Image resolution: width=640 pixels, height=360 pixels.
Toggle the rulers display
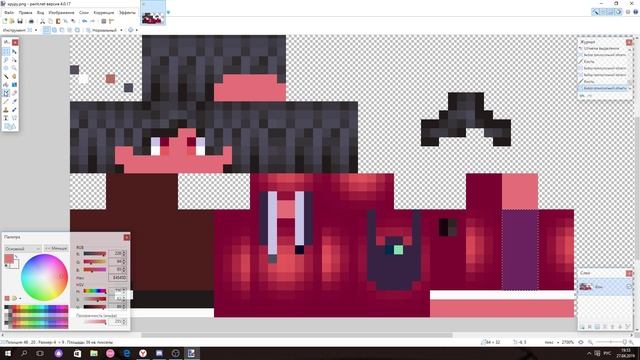pos(111,21)
